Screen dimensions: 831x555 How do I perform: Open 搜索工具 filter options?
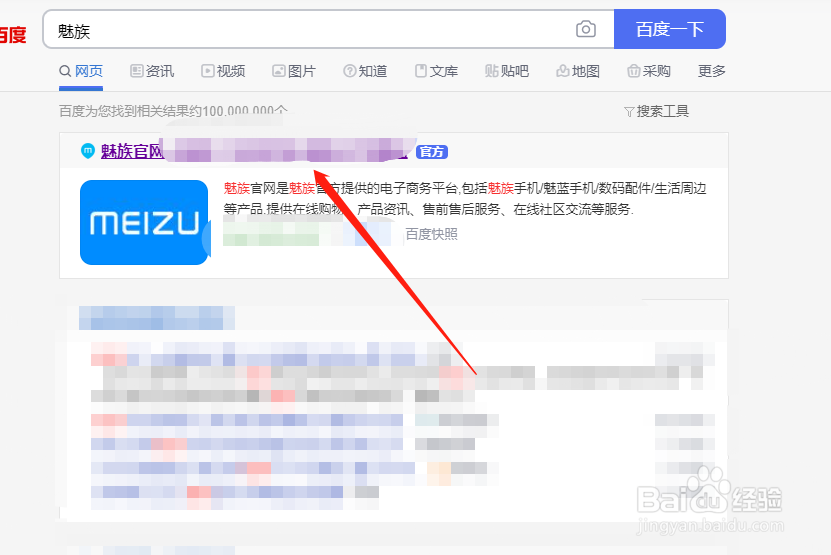pos(657,111)
